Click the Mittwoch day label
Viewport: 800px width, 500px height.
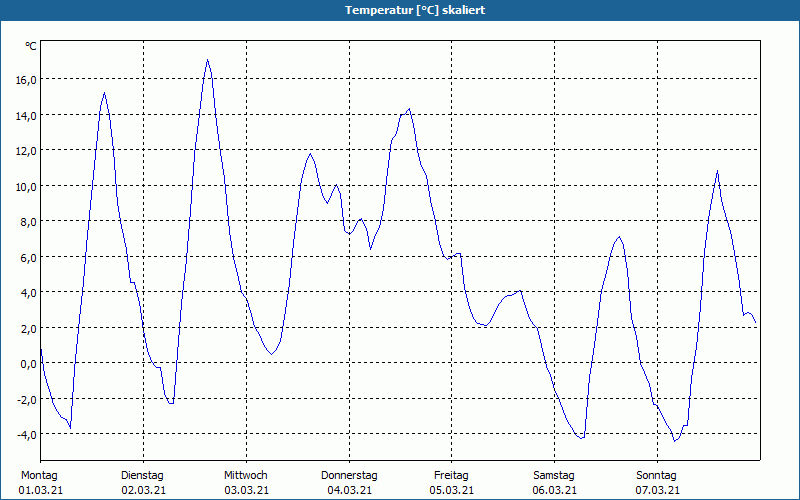pyautogui.click(x=245, y=476)
